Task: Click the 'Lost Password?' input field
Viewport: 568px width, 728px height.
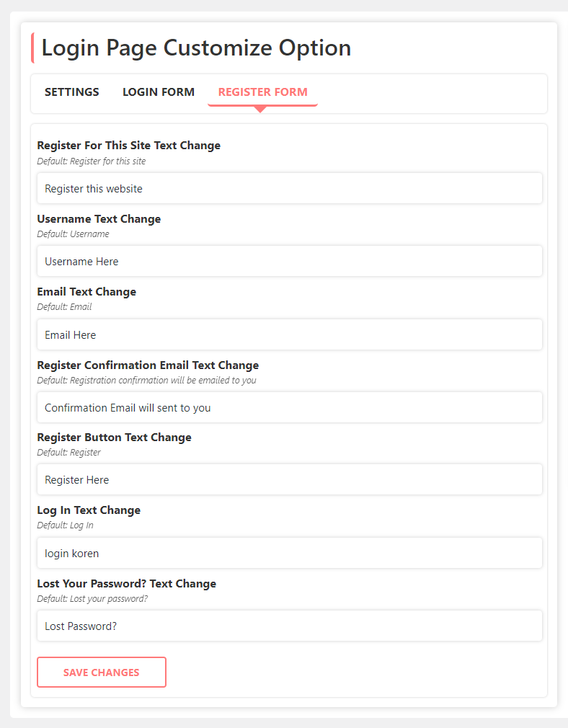Action: 289,626
